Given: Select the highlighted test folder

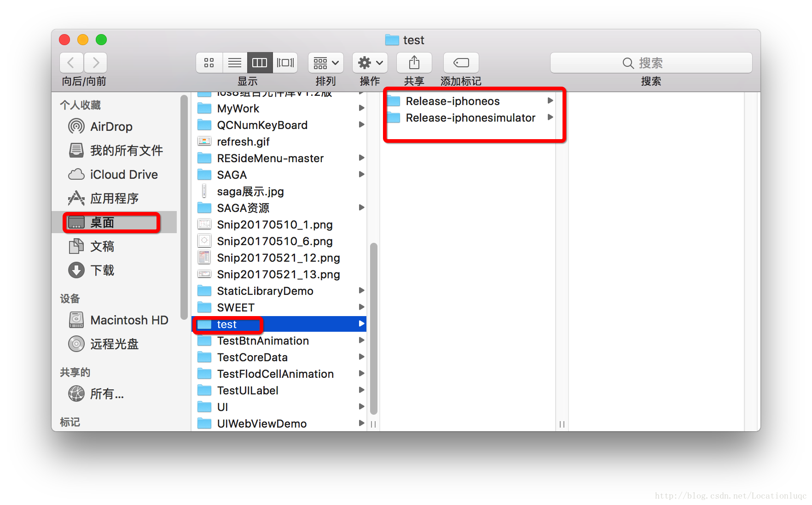Looking at the screenshot, I should click(279, 324).
